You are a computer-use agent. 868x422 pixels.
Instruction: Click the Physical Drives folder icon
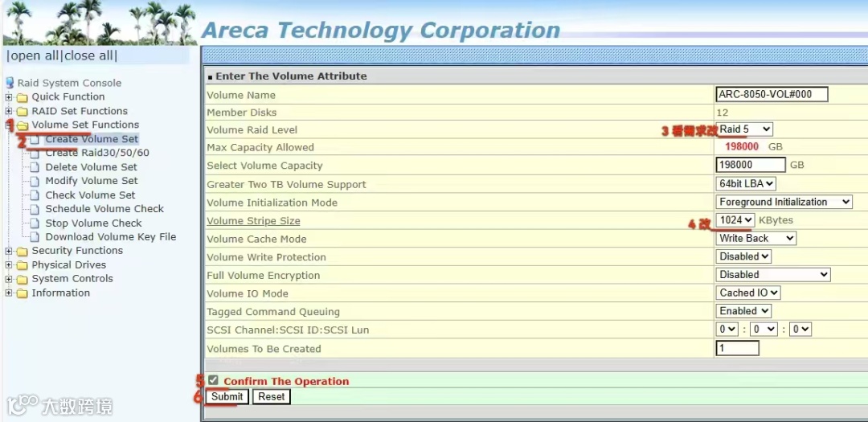(23, 265)
